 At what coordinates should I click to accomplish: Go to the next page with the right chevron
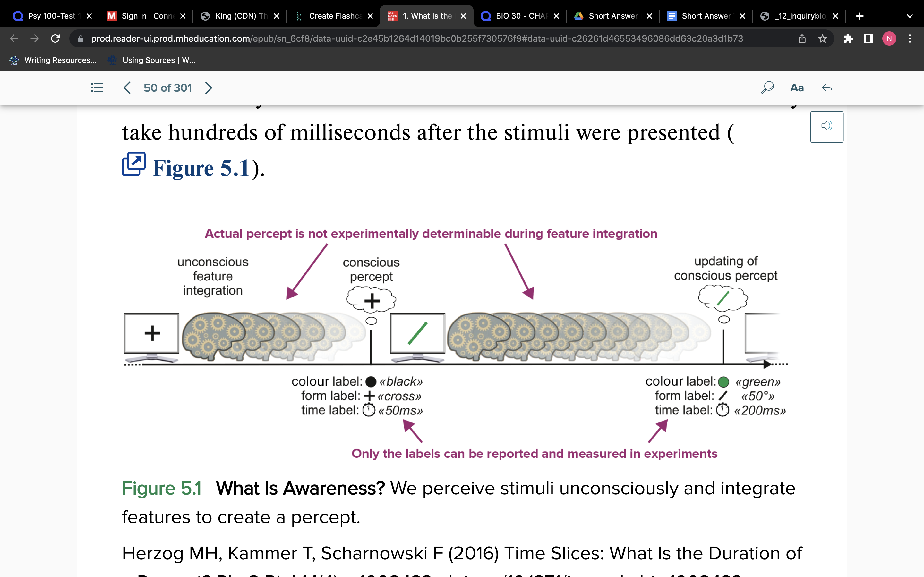pos(209,88)
